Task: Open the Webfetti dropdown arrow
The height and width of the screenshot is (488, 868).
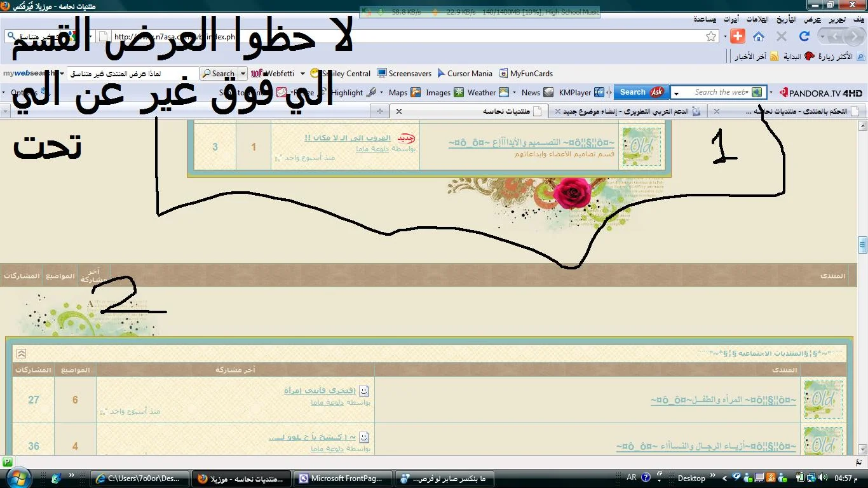Action: click(302, 74)
